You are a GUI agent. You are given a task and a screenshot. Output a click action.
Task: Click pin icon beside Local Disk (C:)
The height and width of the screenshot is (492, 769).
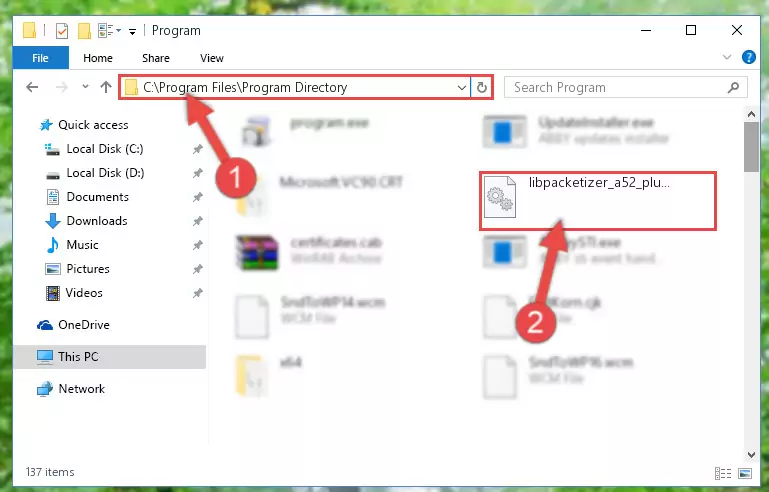pos(197,149)
